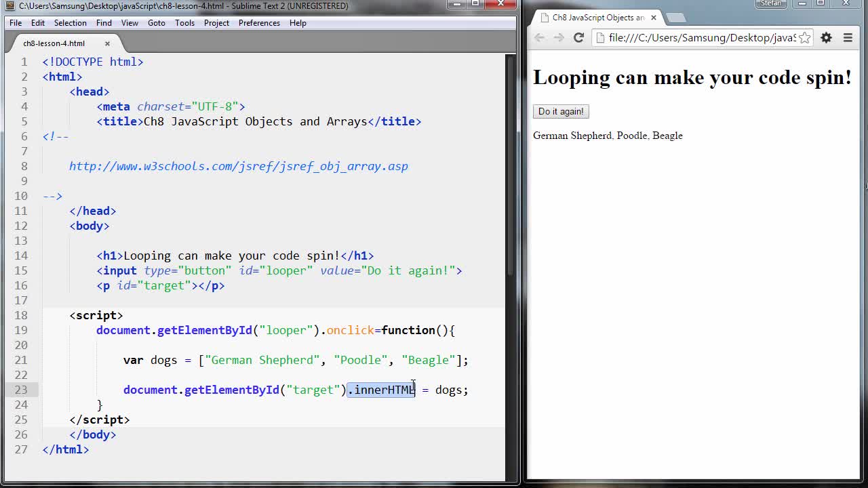Click the browser forward arrow
The height and width of the screenshot is (488, 868).
[559, 38]
